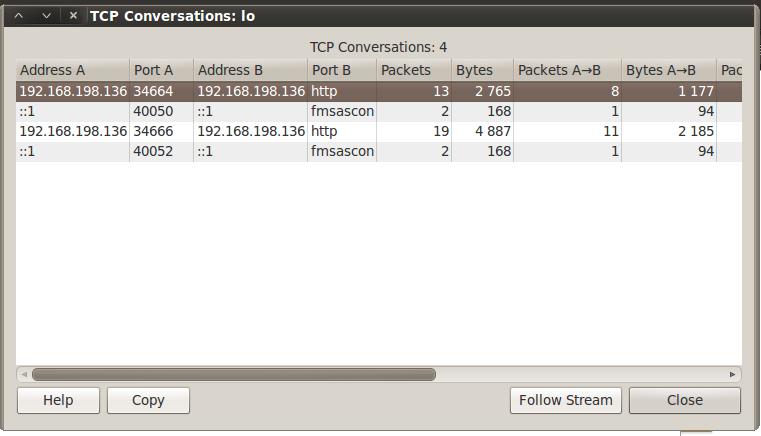Click Packets A→B column header
Image resolution: width=761 pixels, height=436 pixels.
click(566, 70)
